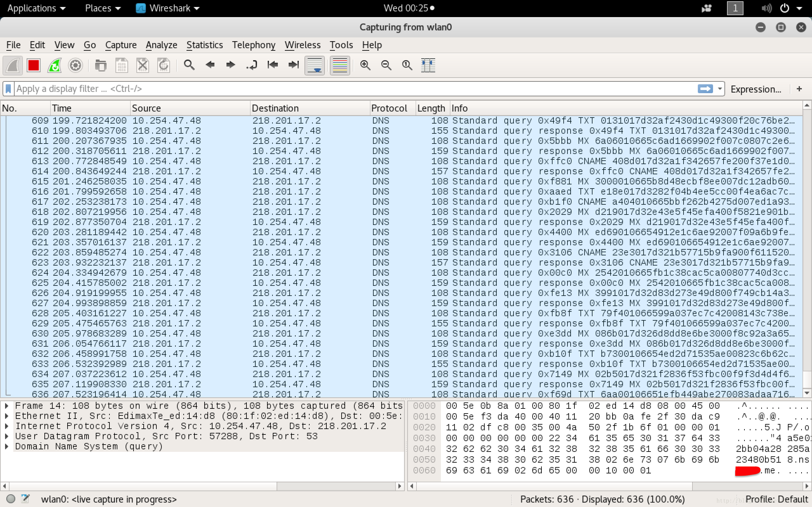Click the start capture icon
Screen dimensions: 812x507
pyautogui.click(x=12, y=65)
